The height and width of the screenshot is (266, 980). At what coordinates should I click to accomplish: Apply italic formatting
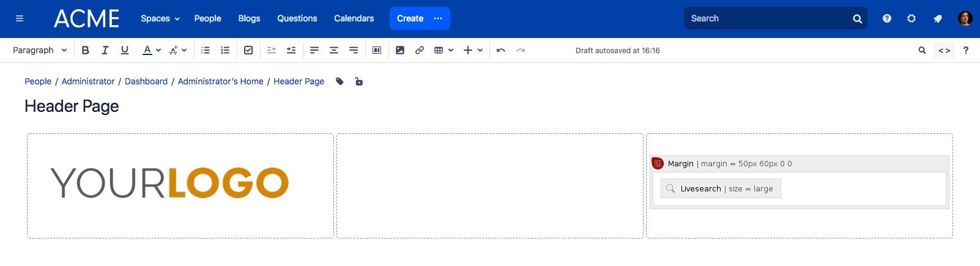[x=105, y=50]
